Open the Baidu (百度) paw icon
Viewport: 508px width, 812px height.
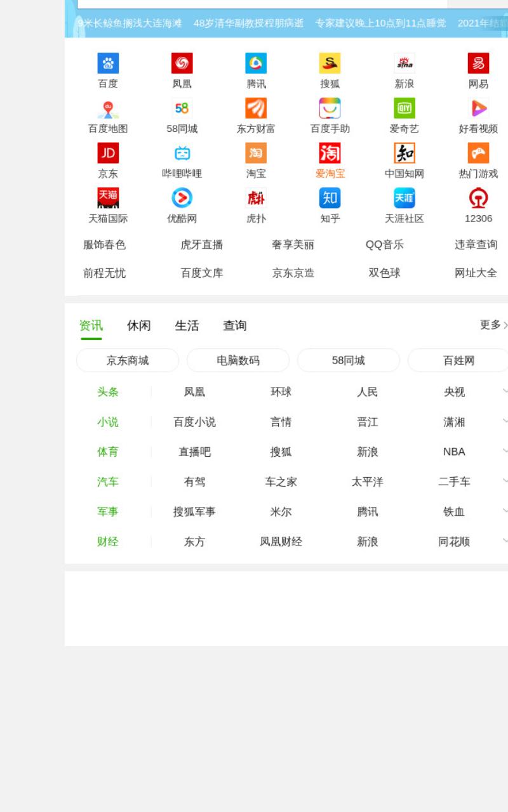[x=108, y=63]
